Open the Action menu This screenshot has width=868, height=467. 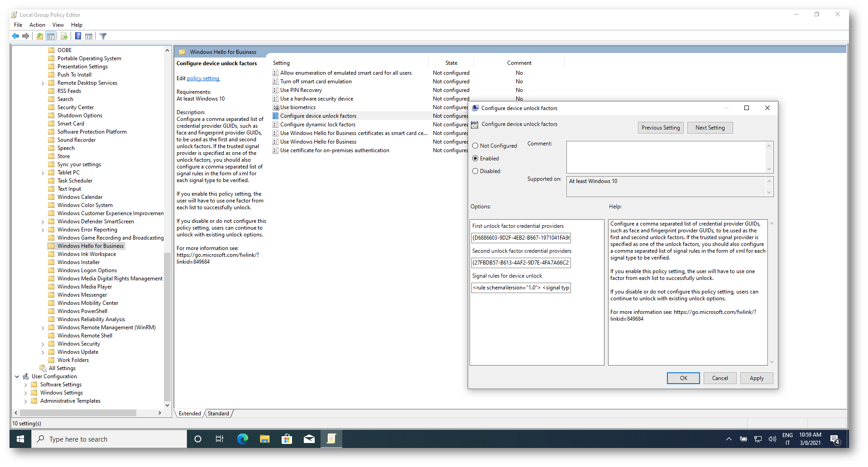[x=37, y=25]
